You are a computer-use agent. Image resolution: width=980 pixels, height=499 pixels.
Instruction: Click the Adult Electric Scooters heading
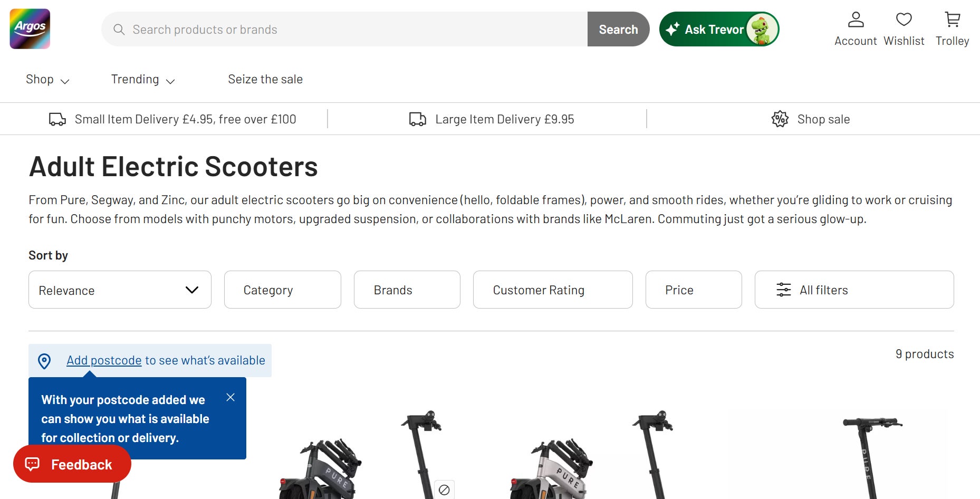(x=173, y=167)
